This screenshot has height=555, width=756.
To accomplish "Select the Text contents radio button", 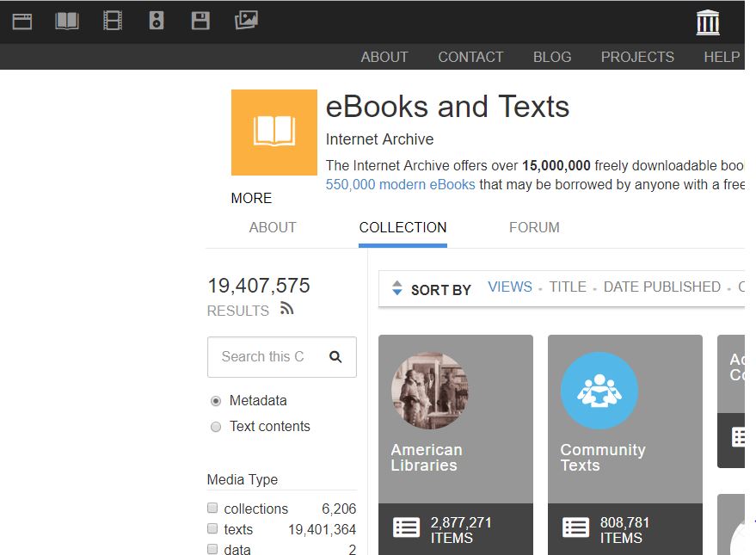I will coord(216,427).
